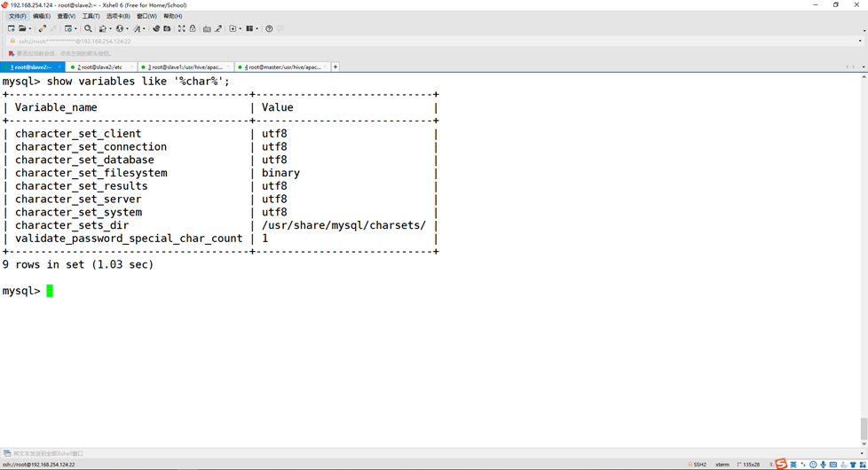This screenshot has height=470, width=868.
Task: Click the xterm status bar entry
Action: [722, 465]
